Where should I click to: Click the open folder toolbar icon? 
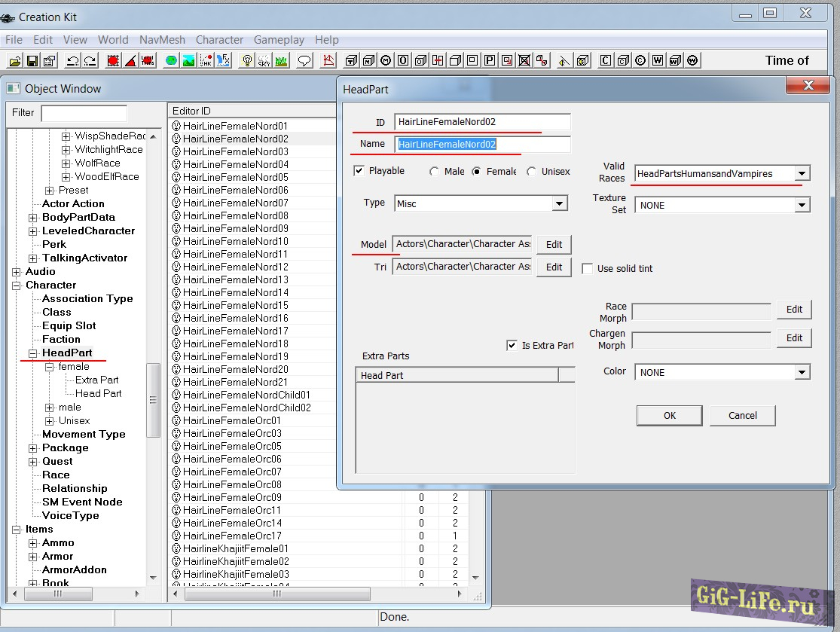tap(15, 61)
